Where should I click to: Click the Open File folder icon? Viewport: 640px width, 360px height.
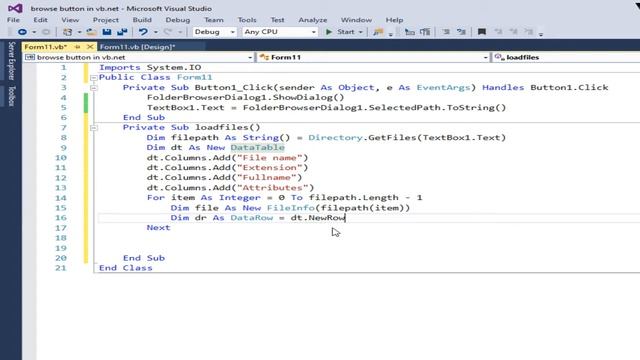(91, 32)
